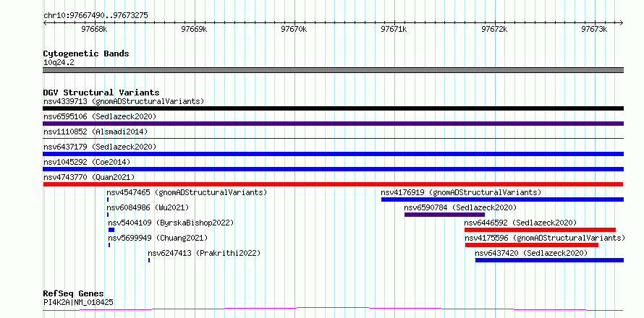Select the nsv6595106 purple variant bar
The width and height of the screenshot is (644, 318).
tap(333, 124)
